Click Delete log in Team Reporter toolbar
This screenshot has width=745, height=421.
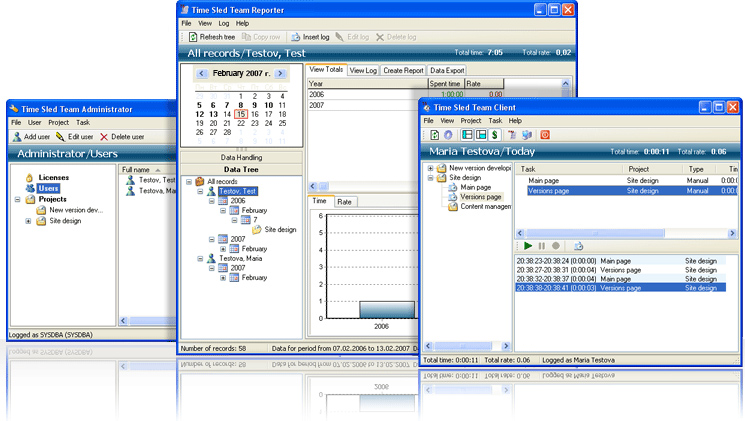(396, 37)
